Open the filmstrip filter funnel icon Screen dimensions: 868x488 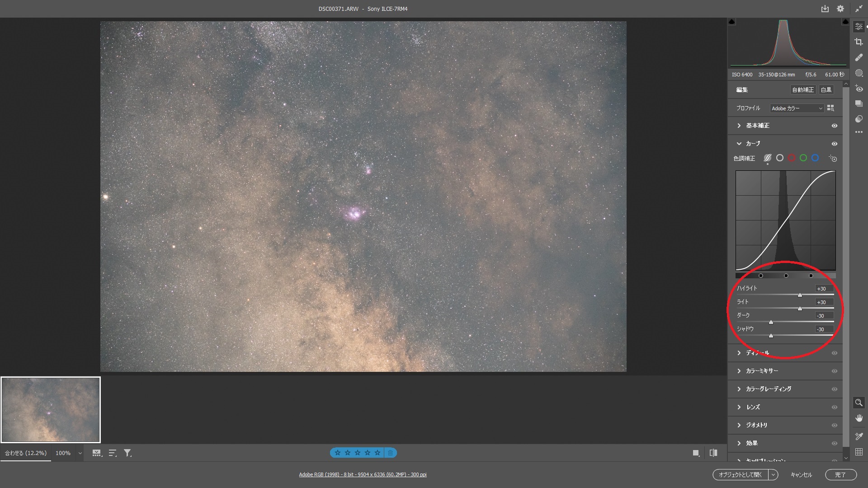(128, 453)
